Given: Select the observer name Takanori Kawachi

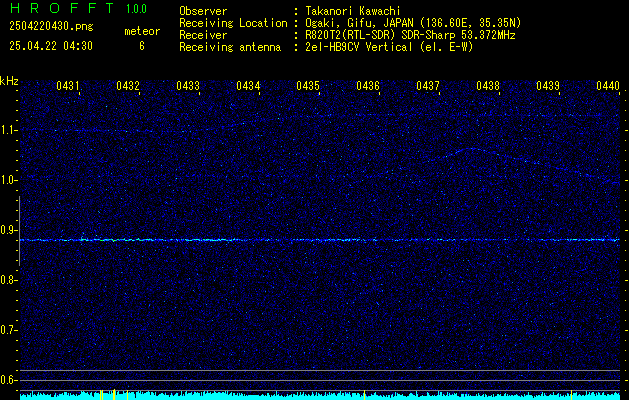Looking at the screenshot, I should 353,11.
